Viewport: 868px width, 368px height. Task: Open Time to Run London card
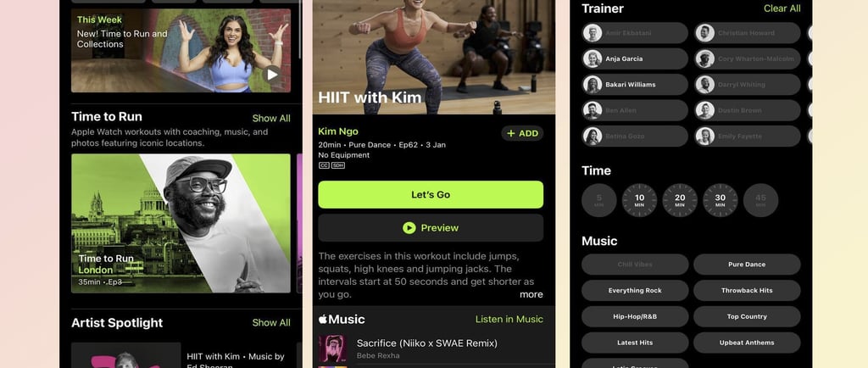[181, 224]
